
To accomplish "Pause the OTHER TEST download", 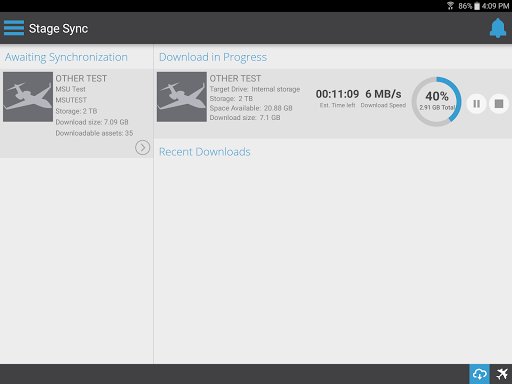I will (x=476, y=104).
